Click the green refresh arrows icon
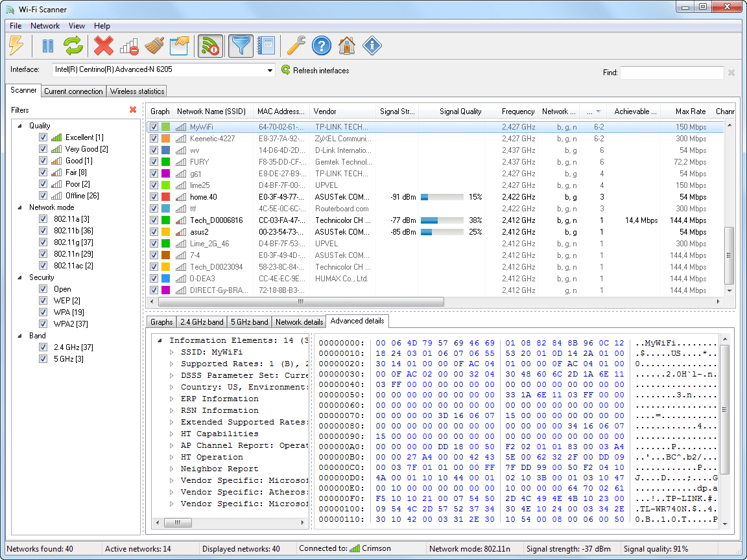747x560 pixels. [x=73, y=45]
